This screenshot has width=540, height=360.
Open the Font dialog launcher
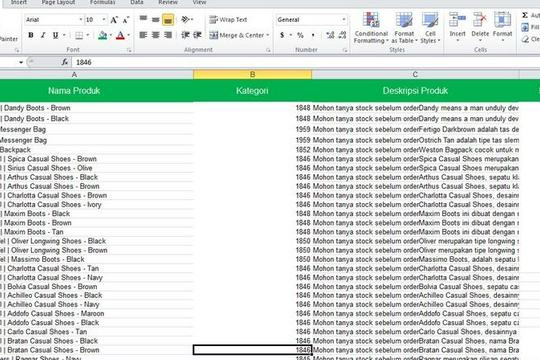129,51
